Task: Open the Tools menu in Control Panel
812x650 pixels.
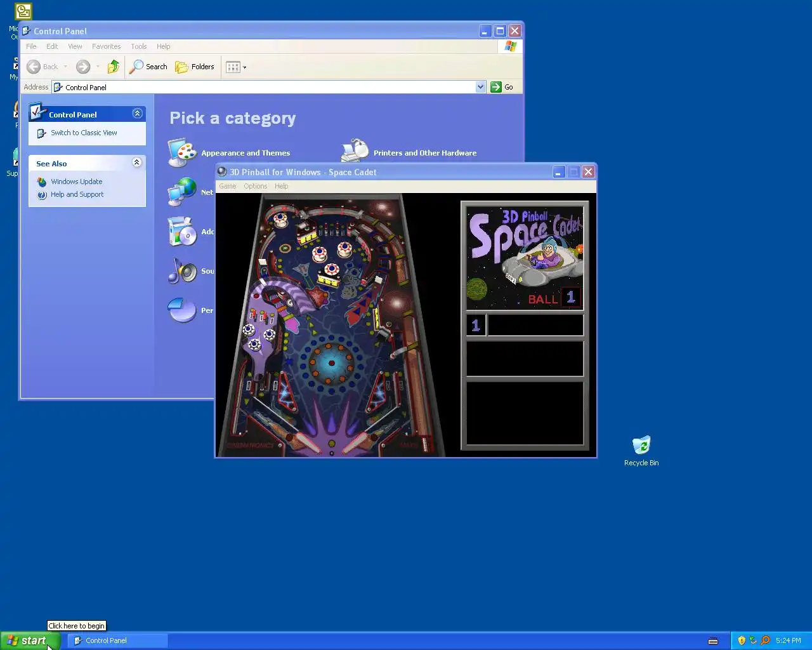Action: point(138,46)
